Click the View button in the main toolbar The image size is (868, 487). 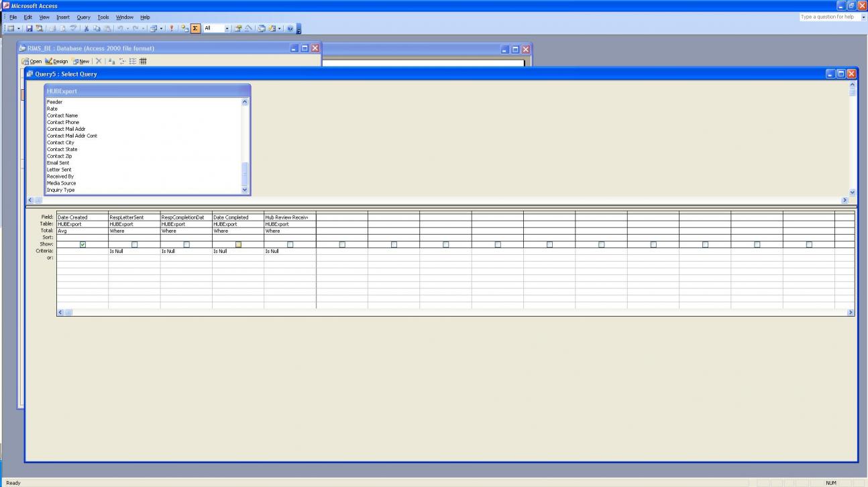[10, 29]
